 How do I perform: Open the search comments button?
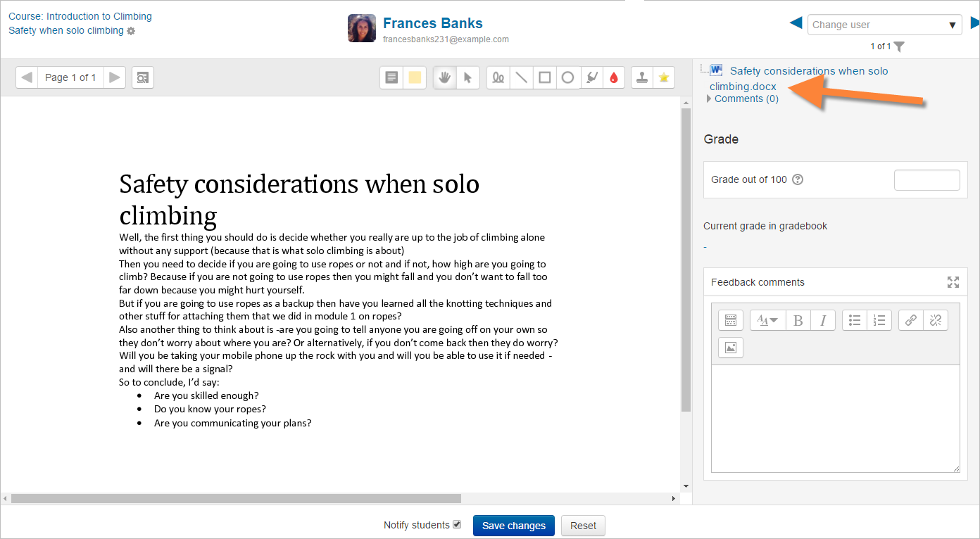pyautogui.click(x=142, y=77)
